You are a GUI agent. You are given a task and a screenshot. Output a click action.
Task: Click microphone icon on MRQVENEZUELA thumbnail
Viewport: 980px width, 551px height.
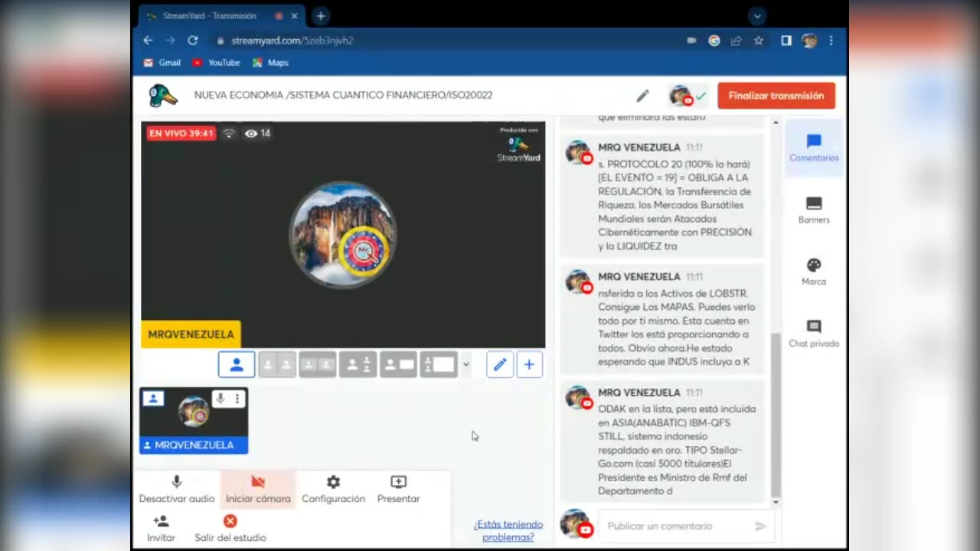point(220,399)
